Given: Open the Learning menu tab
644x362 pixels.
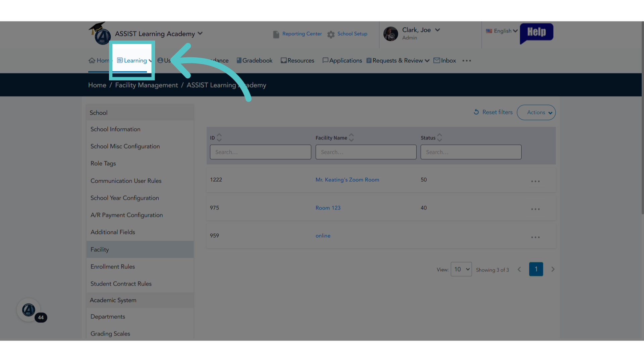Looking at the screenshot, I should coord(134,61).
